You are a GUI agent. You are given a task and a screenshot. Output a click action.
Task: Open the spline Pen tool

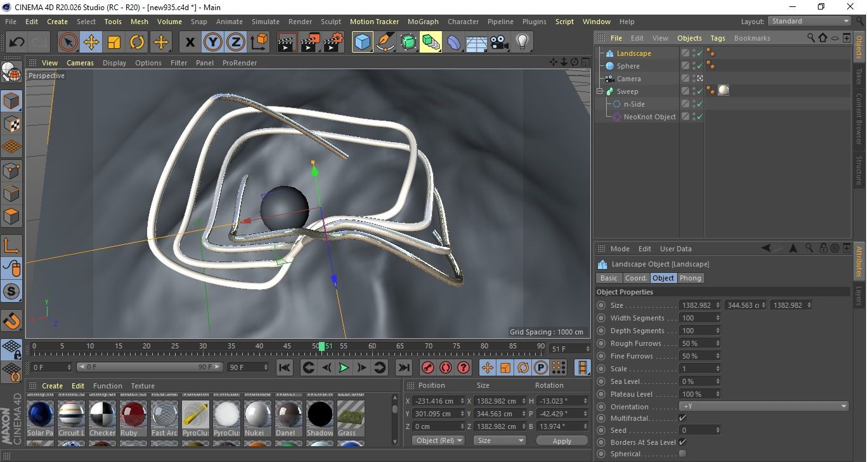[x=385, y=43]
